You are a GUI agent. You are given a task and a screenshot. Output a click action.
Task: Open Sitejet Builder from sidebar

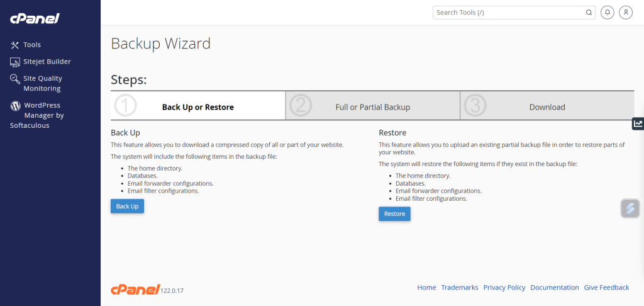16,62
